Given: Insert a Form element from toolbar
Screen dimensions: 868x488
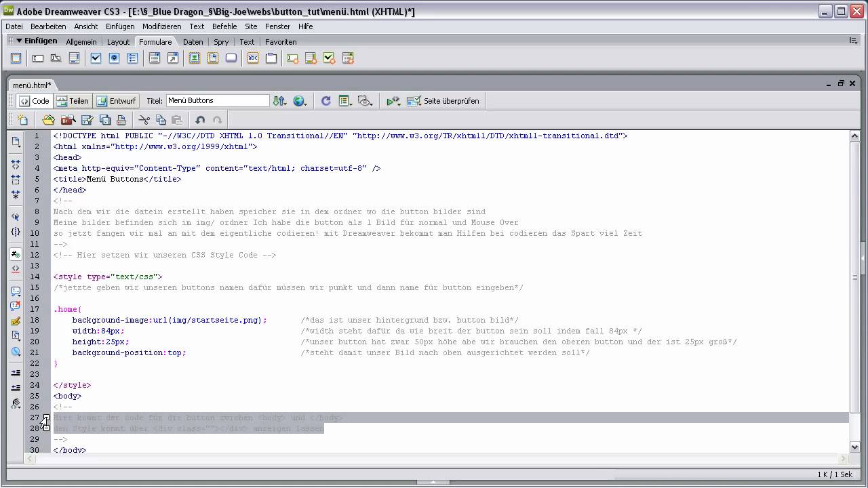Looking at the screenshot, I should coord(16,58).
